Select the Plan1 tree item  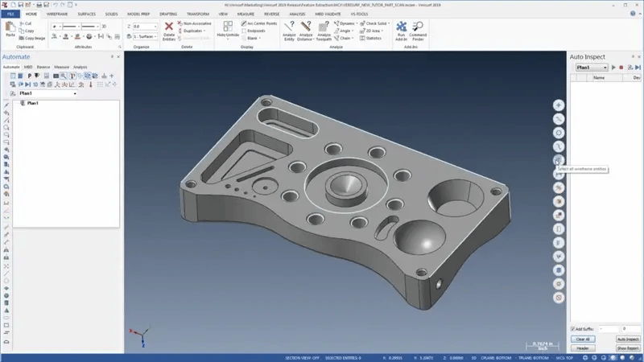click(32, 103)
